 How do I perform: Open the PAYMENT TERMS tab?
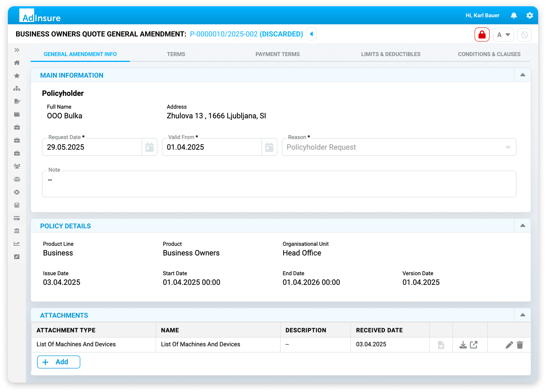pos(277,54)
